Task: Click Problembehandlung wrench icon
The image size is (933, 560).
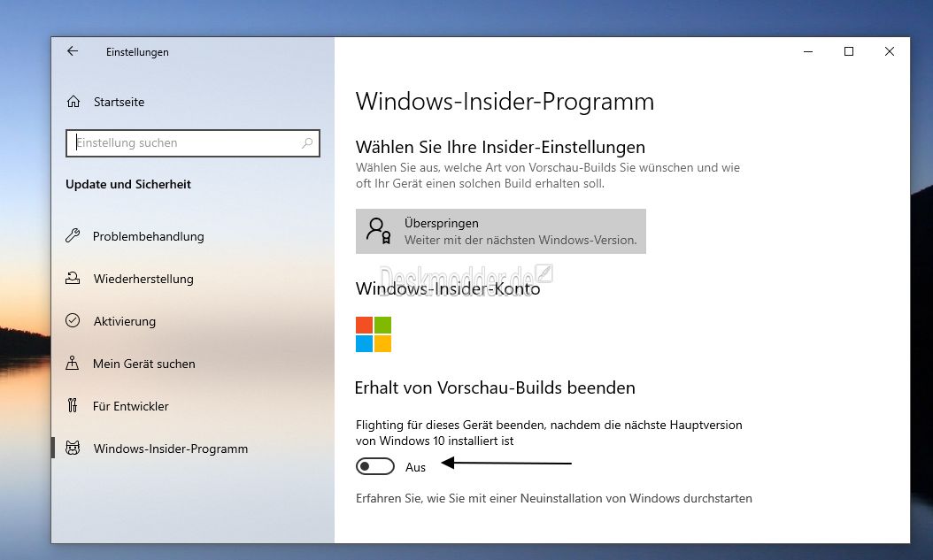Action: pyautogui.click(x=73, y=236)
